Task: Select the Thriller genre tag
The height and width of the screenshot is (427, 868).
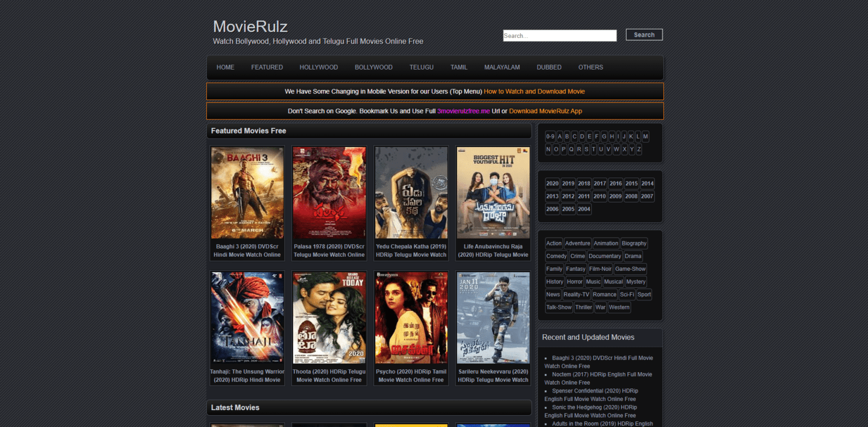Action: (x=584, y=308)
